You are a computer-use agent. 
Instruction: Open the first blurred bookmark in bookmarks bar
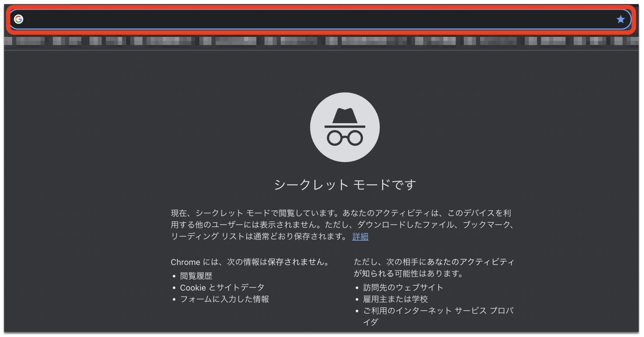[25, 41]
